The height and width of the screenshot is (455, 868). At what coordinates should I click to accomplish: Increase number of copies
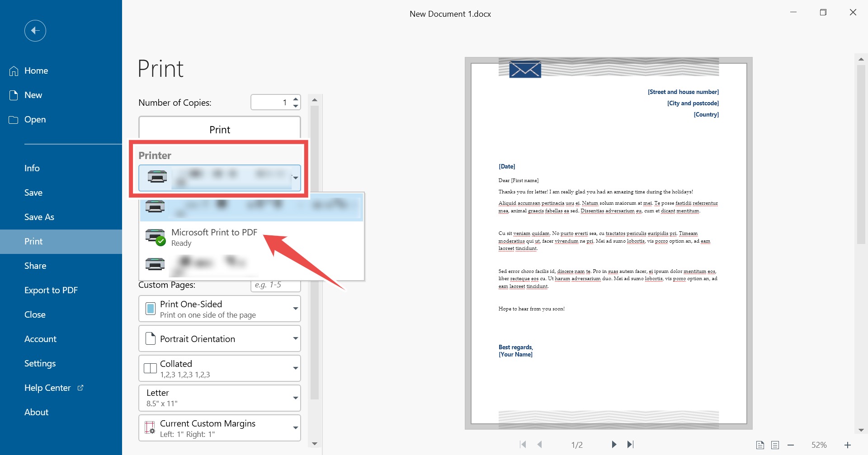point(295,99)
